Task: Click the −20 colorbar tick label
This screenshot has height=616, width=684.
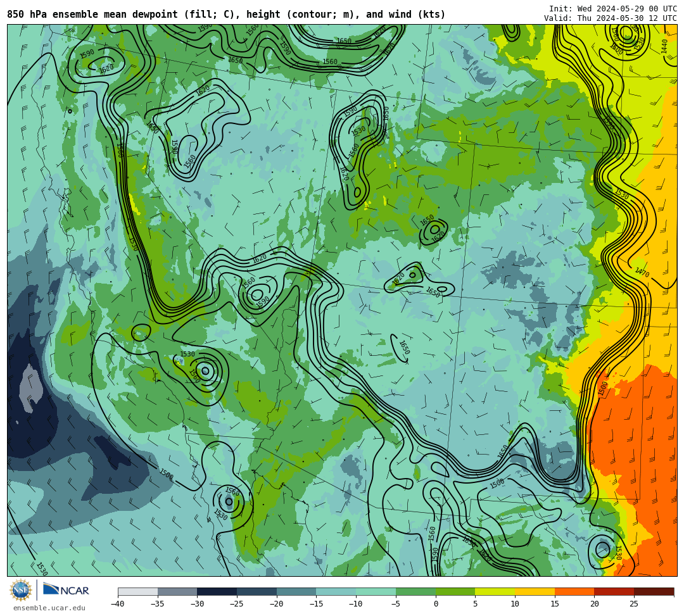Action: [x=277, y=604]
